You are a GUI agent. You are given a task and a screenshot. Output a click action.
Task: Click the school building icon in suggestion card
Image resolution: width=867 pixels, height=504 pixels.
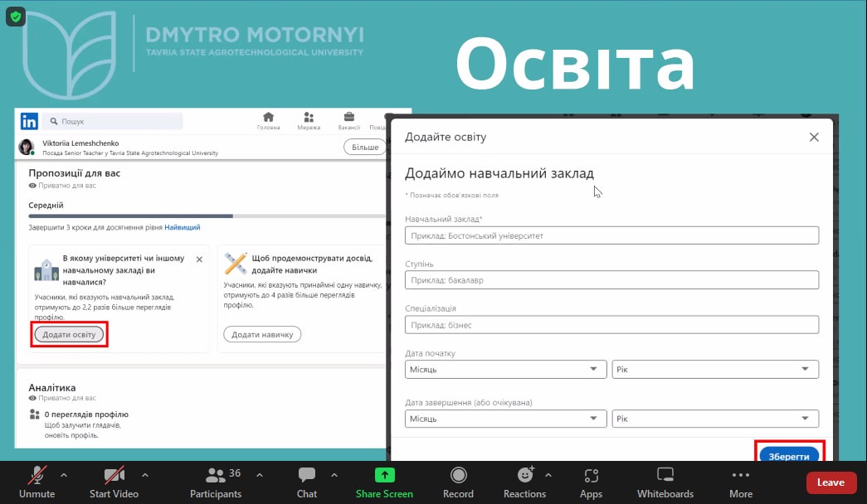click(x=46, y=269)
